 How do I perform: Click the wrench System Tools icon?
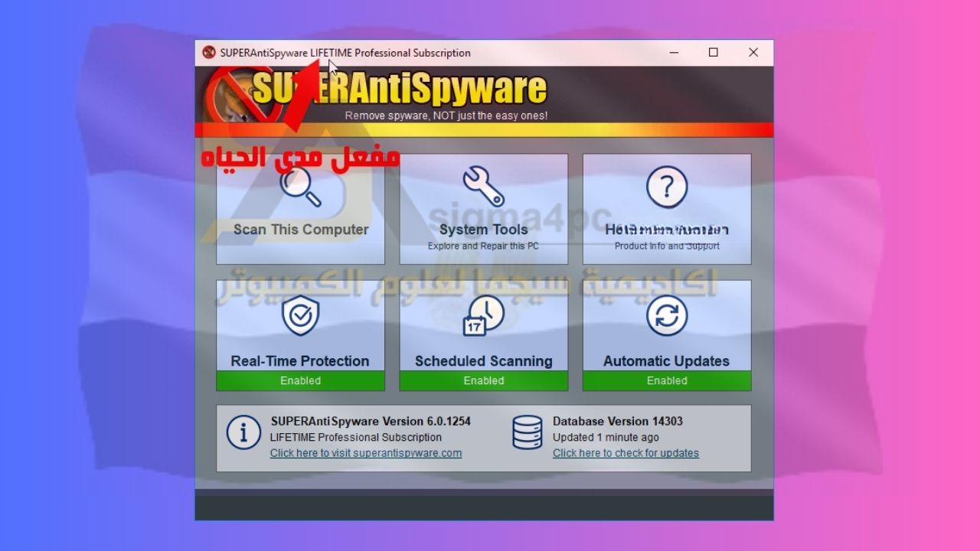click(483, 186)
